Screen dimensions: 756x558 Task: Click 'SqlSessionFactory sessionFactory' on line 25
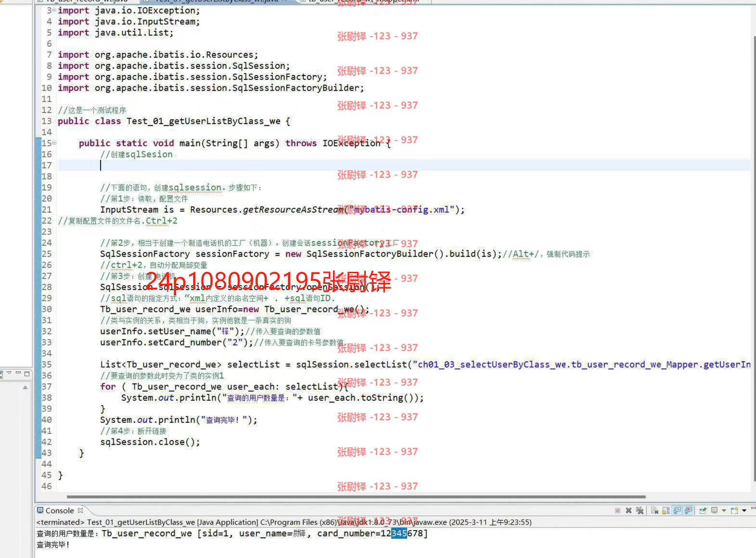point(185,254)
